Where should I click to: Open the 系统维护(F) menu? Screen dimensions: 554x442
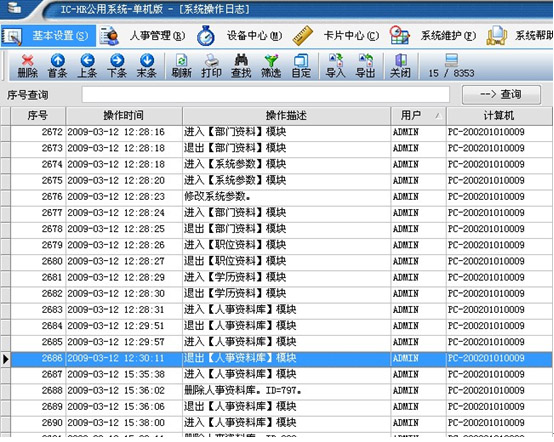448,36
